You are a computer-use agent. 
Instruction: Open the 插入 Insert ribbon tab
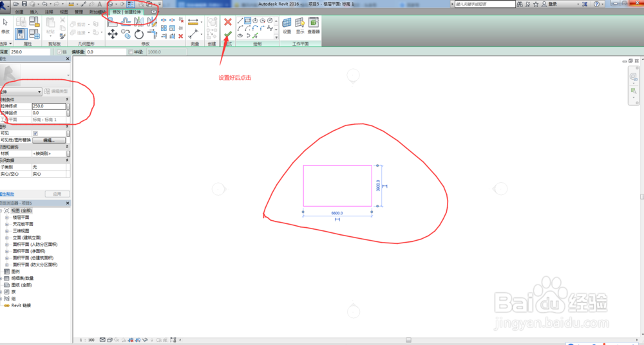(34, 12)
